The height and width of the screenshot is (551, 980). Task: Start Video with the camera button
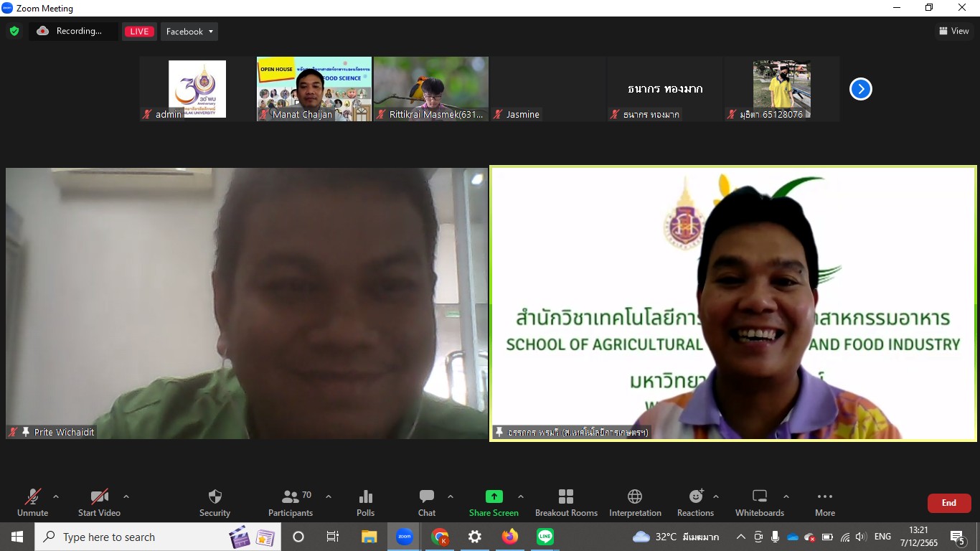(99, 502)
